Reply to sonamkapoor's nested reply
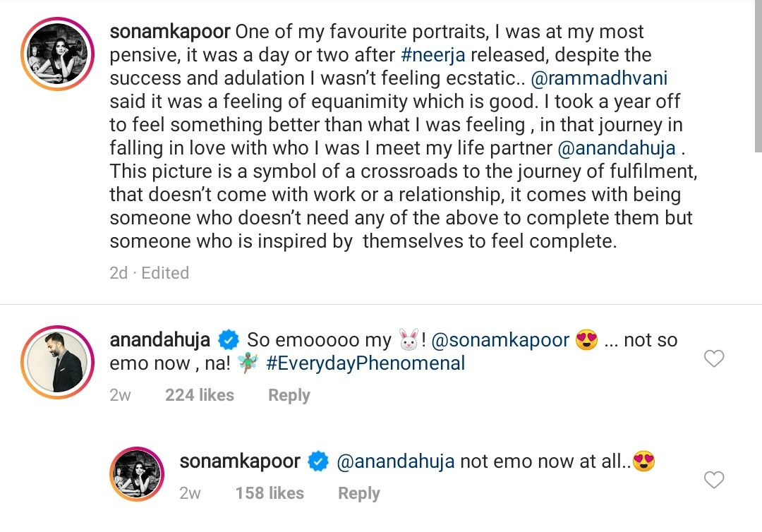The width and height of the screenshot is (762, 532). click(358, 493)
